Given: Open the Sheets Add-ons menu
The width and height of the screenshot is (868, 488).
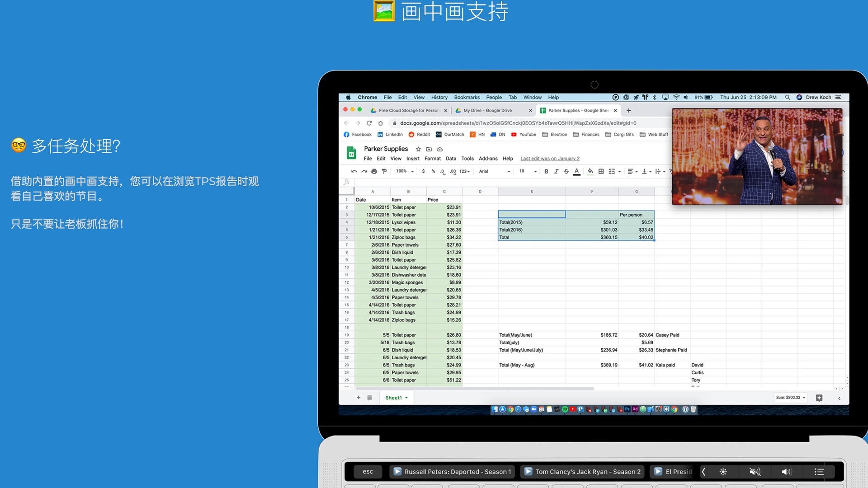Looking at the screenshot, I should coord(488,159).
